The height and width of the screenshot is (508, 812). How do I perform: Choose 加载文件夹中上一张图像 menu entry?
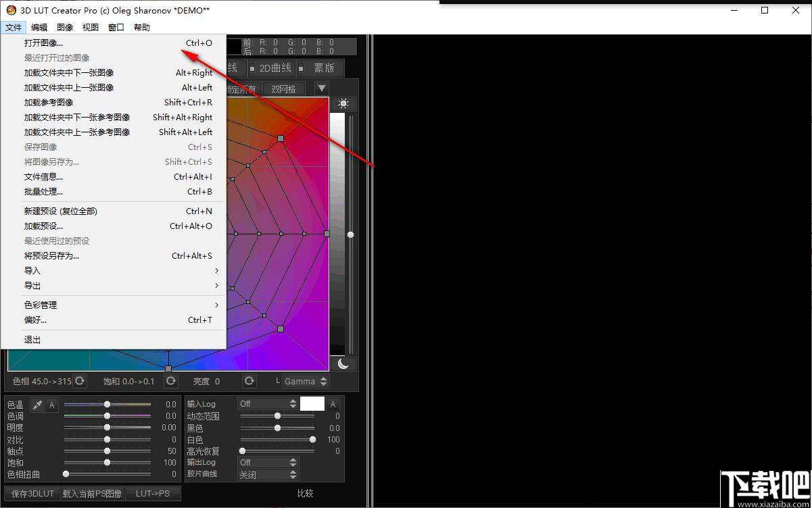click(114, 87)
